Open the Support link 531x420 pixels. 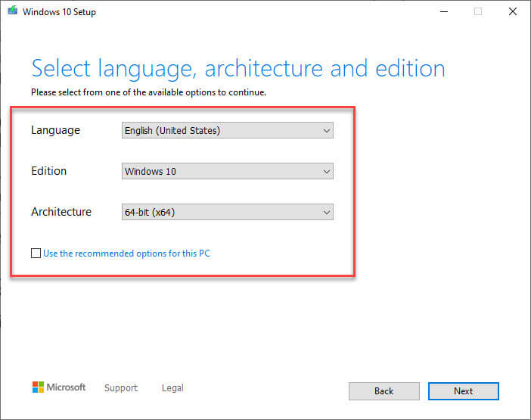(121, 387)
